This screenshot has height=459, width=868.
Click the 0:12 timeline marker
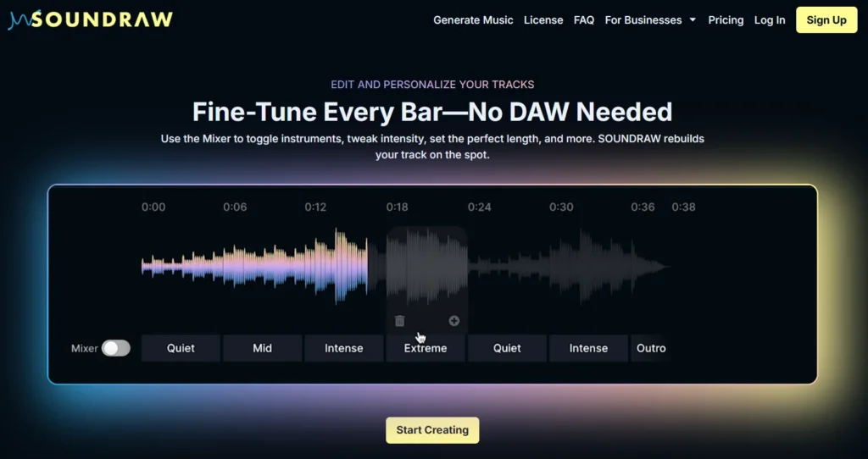point(315,207)
